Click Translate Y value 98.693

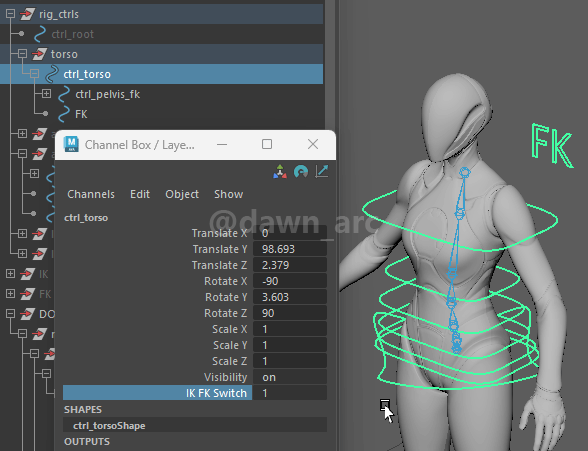click(290, 249)
